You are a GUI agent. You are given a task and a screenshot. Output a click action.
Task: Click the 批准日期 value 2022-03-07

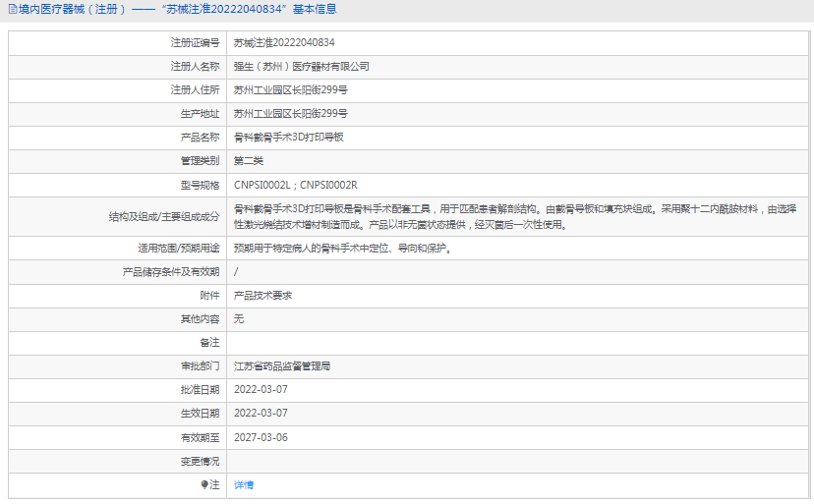click(261, 390)
